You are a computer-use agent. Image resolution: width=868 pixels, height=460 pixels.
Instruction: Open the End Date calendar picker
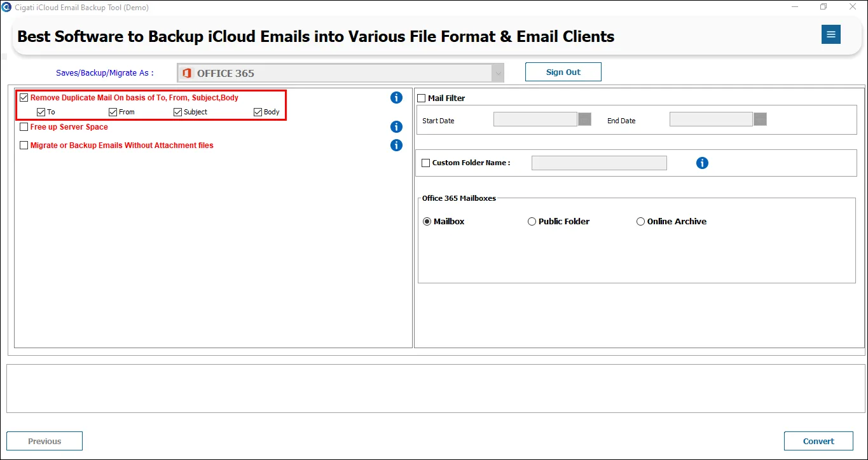tap(760, 119)
